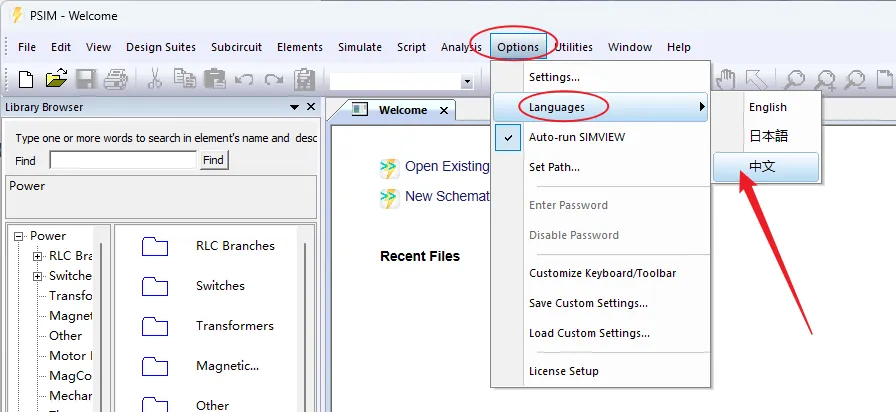Open the Subcircuit menu
Image resolution: width=896 pixels, height=412 pixels.
click(x=237, y=47)
